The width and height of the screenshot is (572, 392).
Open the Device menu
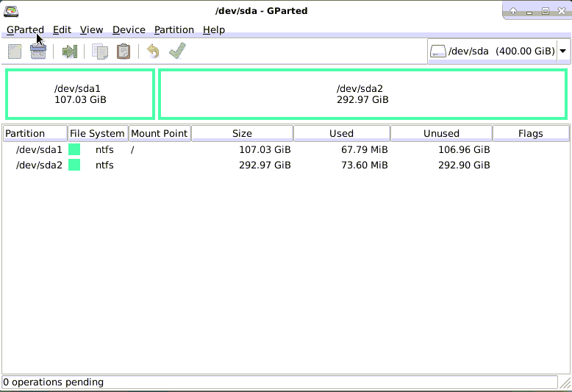[129, 30]
